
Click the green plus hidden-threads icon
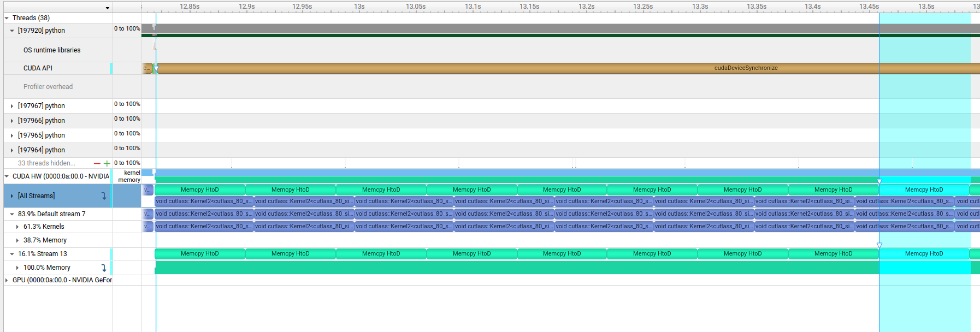[x=107, y=163]
